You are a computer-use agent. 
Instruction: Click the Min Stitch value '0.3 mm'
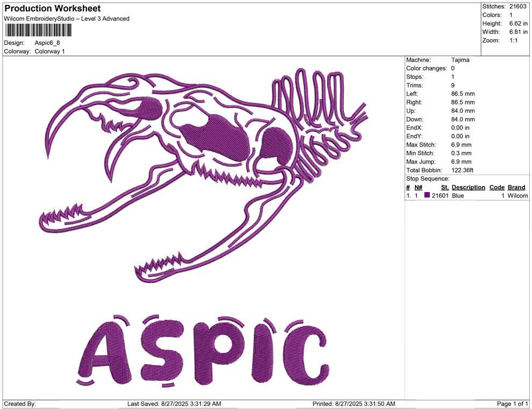tap(461, 153)
